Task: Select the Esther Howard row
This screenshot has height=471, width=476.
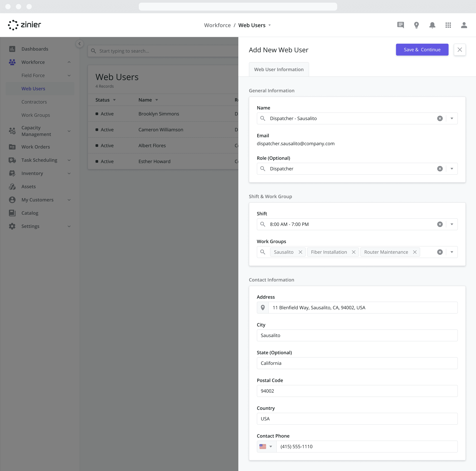Action: point(163,161)
